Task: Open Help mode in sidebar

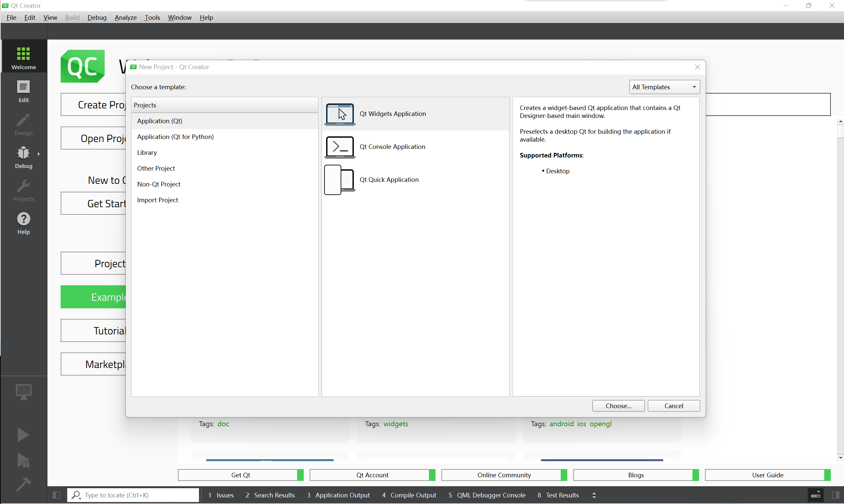Action: click(x=23, y=223)
